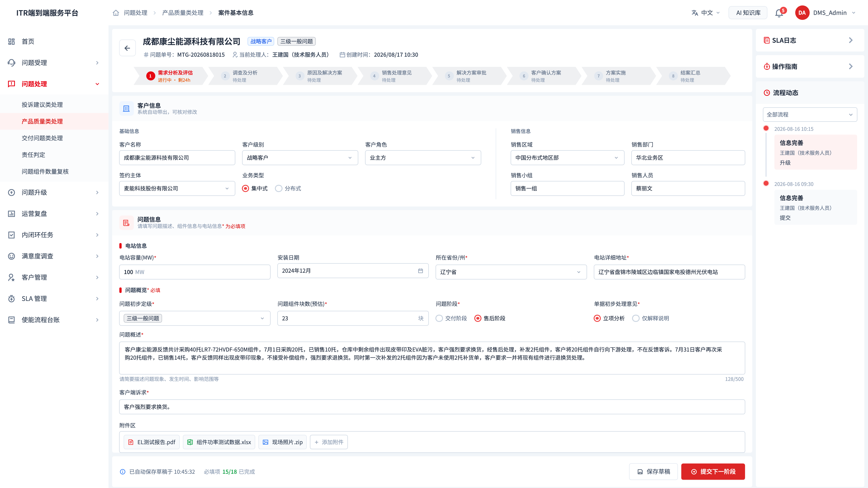Click the home icon in breadcrumb
This screenshot has width=868, height=488.
[x=116, y=13]
